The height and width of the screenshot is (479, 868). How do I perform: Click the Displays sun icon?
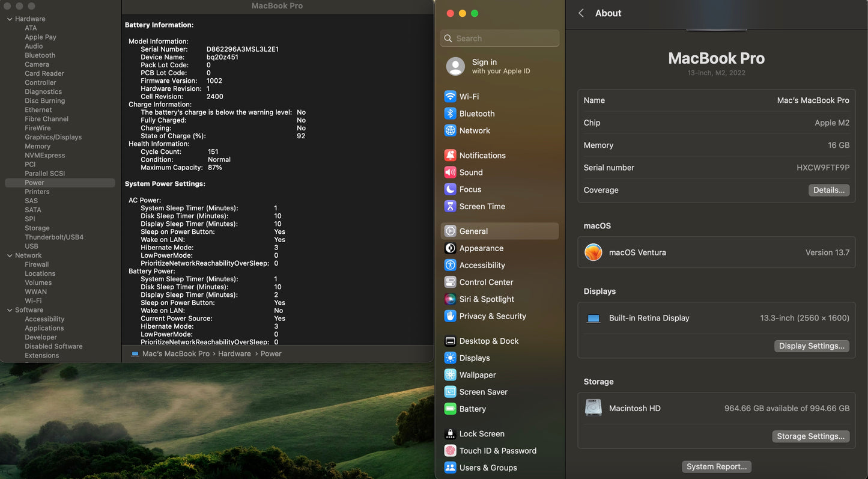450,358
